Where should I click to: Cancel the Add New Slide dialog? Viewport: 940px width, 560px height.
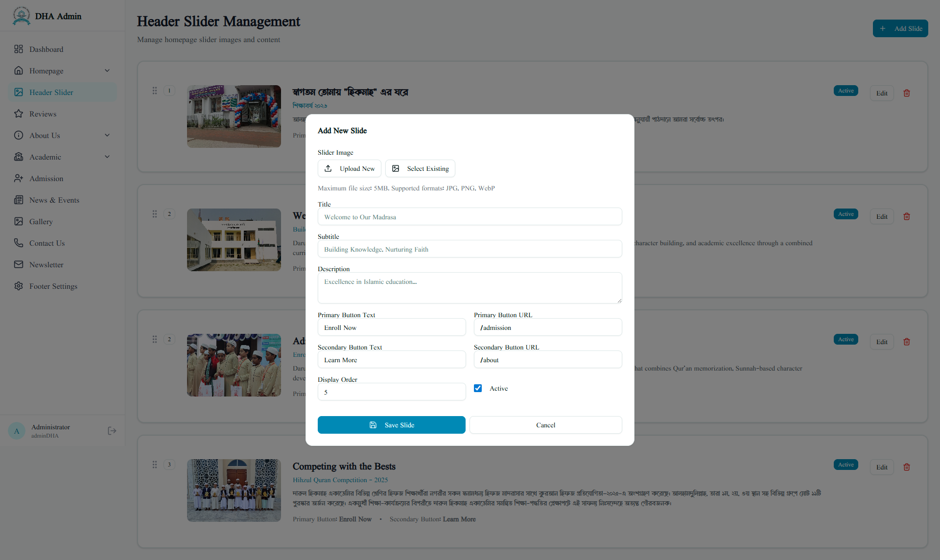(x=546, y=425)
